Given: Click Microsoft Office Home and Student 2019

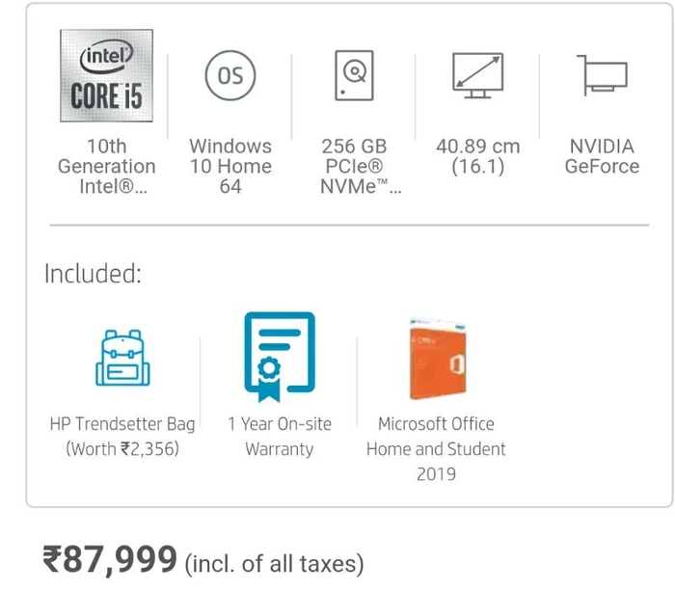Looking at the screenshot, I should click(436, 449).
